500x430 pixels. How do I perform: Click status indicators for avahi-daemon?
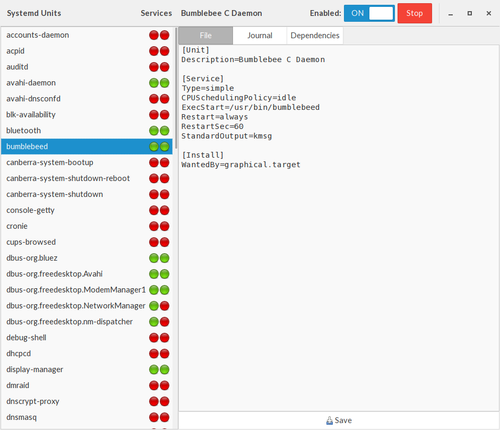tap(159, 83)
